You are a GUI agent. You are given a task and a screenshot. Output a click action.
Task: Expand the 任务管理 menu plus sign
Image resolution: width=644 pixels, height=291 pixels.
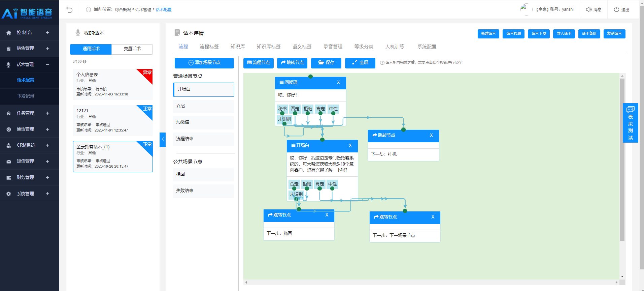[47, 113]
